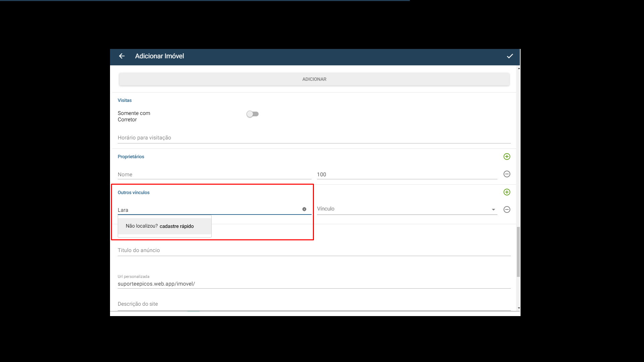Image resolution: width=644 pixels, height=362 pixels.
Task: Focus the Horário para visitação field
Action: point(314,138)
